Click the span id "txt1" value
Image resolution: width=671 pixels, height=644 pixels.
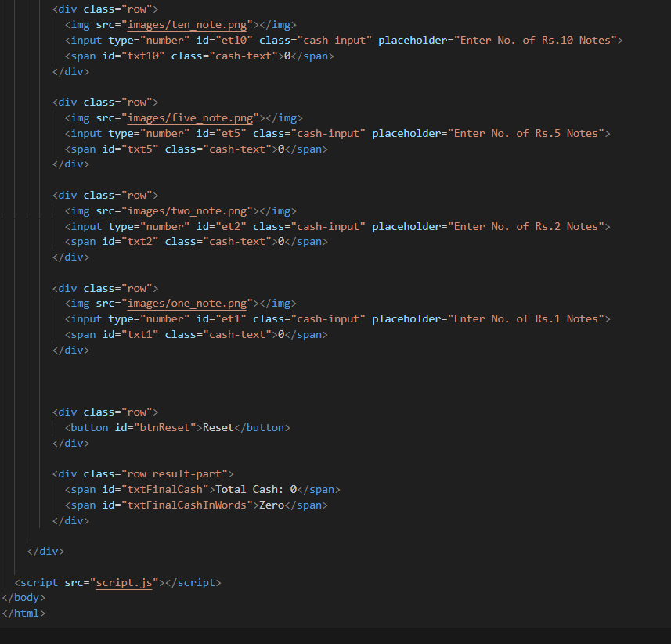click(x=140, y=334)
